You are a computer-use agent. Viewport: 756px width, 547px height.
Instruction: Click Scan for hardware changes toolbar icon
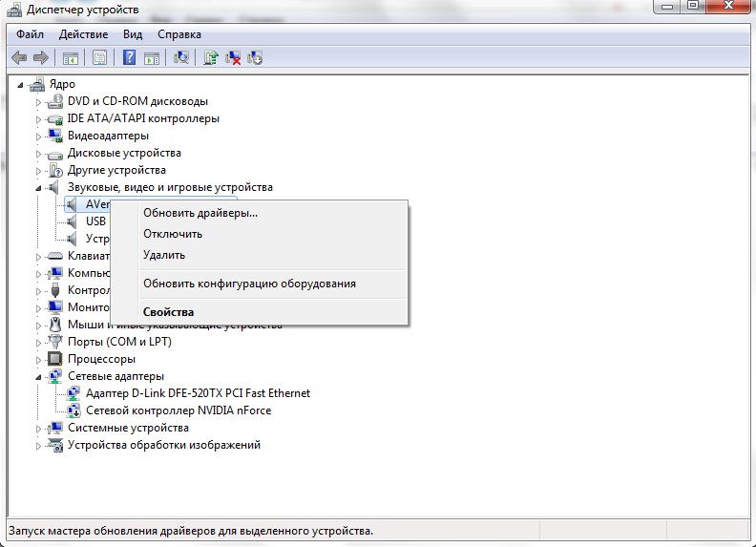pyautogui.click(x=181, y=58)
